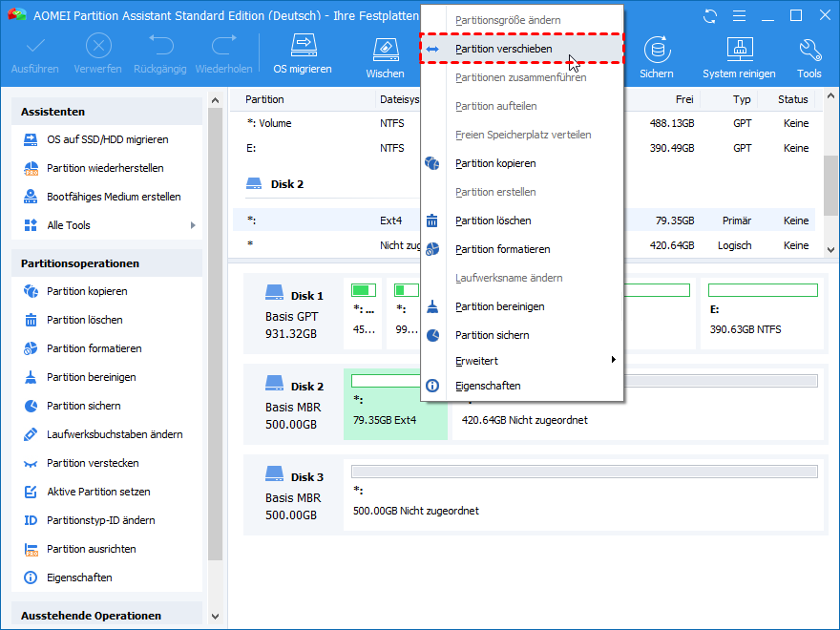Select Partition kopieren in context menu
The image size is (840, 630).
[x=522, y=163]
